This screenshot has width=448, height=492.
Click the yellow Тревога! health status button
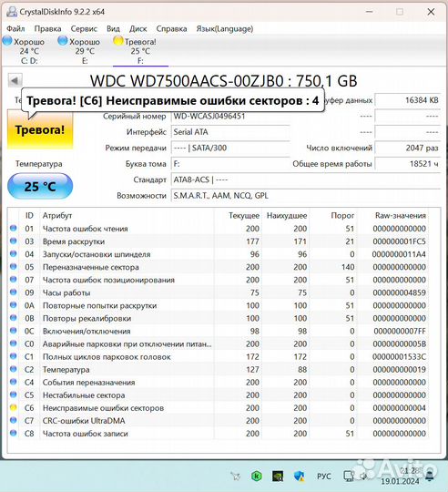point(40,129)
